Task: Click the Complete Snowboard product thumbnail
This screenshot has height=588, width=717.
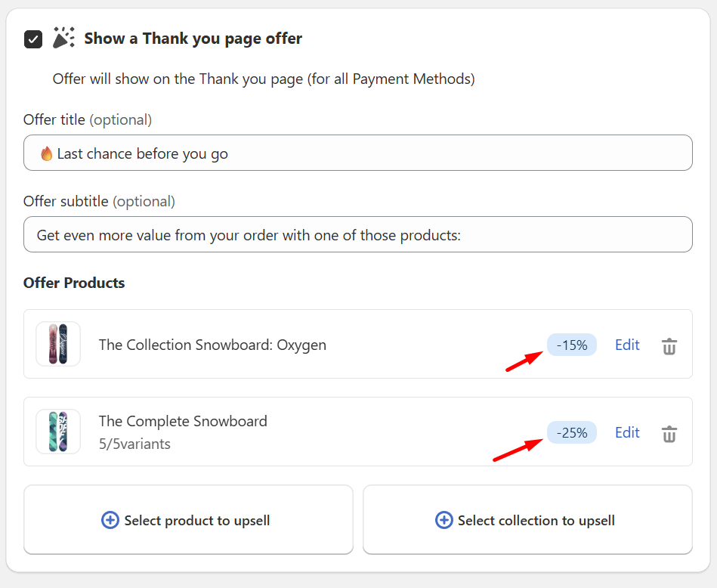Action: pos(58,432)
